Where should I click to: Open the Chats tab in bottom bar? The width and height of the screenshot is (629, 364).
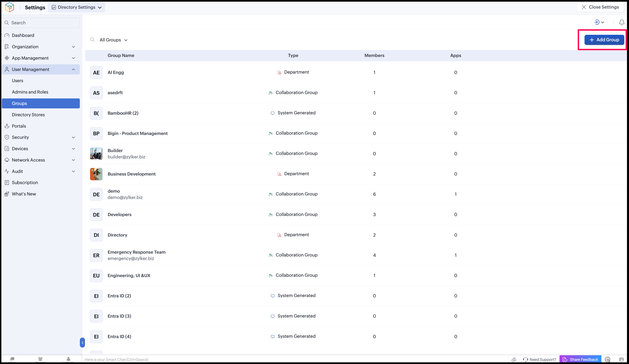[x=12, y=359]
